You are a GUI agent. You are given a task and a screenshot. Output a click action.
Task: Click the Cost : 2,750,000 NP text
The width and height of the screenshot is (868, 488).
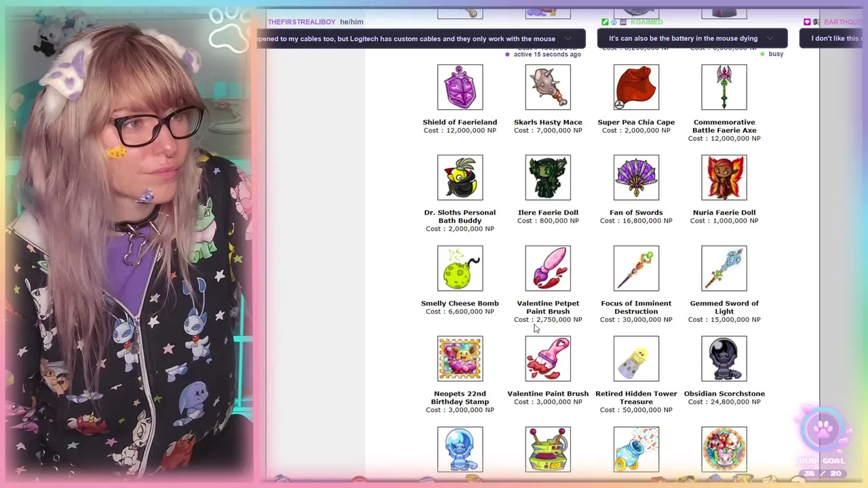pos(548,319)
